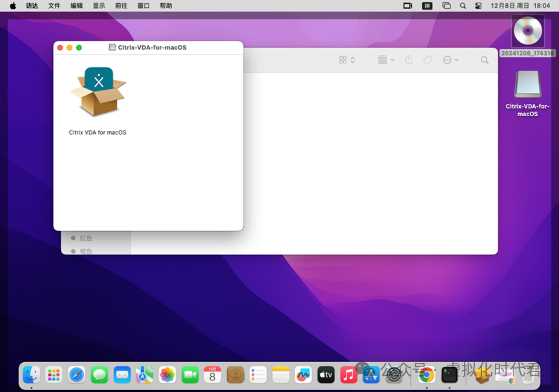The height and width of the screenshot is (392, 559).
Task: Switch the 拼 input method in the menu bar
Action: (427, 6)
